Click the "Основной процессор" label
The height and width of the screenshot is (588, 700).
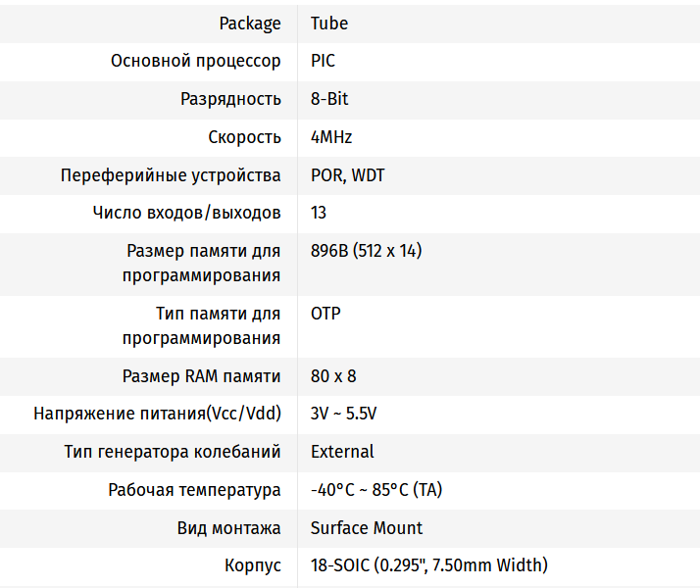point(196,61)
